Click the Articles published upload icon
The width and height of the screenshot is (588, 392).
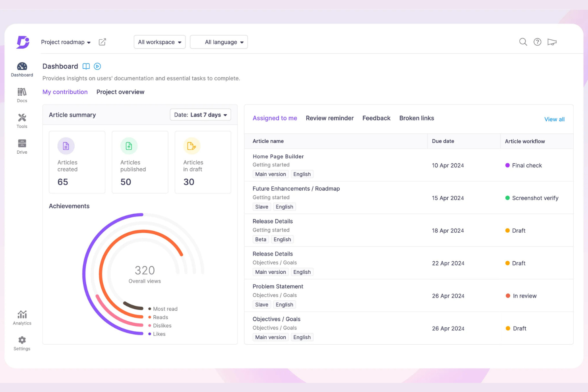(x=129, y=146)
